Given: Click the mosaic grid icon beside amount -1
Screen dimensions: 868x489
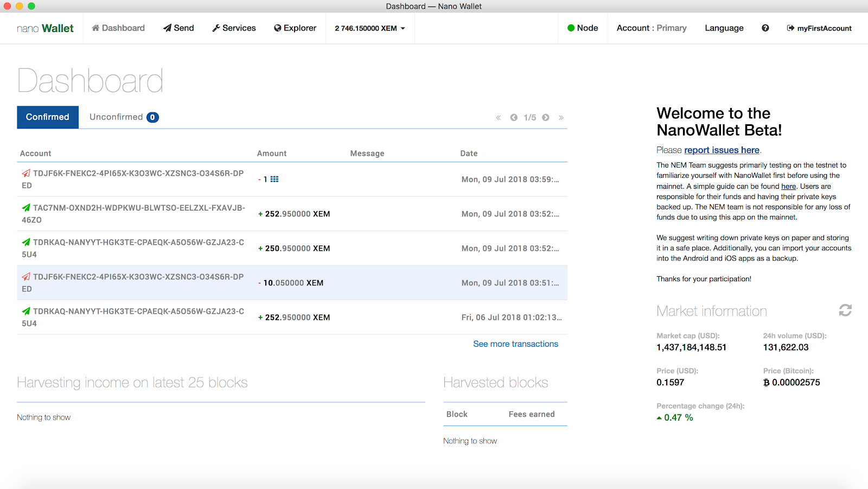Looking at the screenshot, I should [275, 179].
